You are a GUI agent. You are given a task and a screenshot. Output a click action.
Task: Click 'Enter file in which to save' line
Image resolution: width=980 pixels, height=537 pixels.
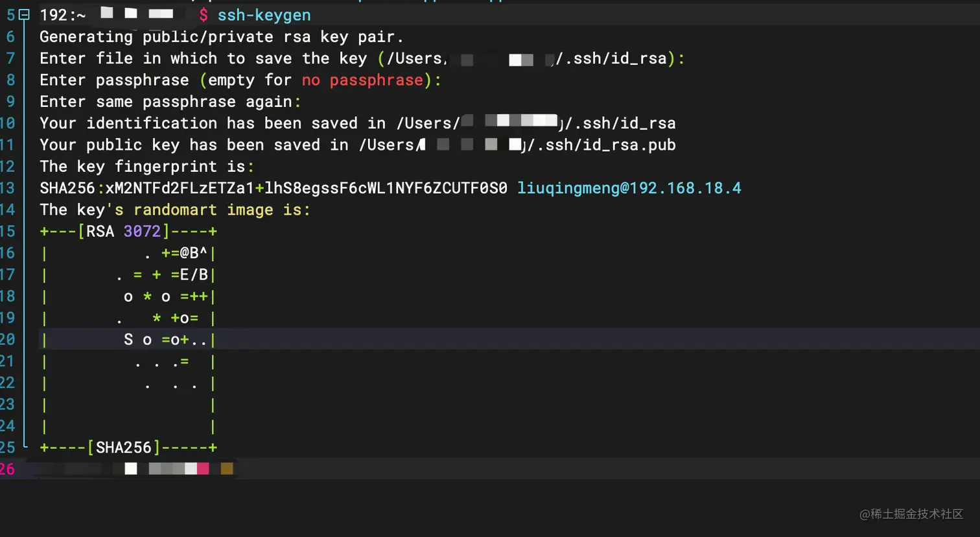pyautogui.click(x=362, y=58)
